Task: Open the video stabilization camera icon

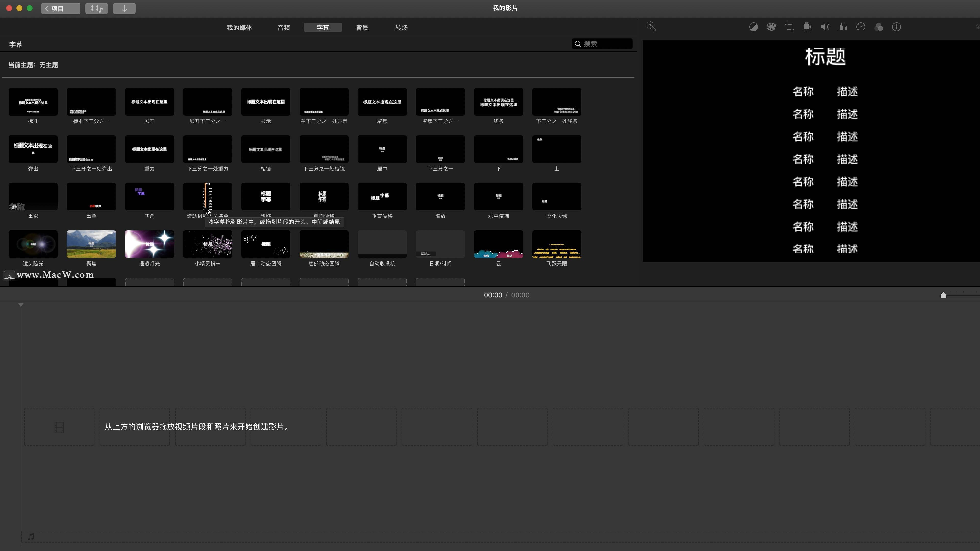Action: 807,27
